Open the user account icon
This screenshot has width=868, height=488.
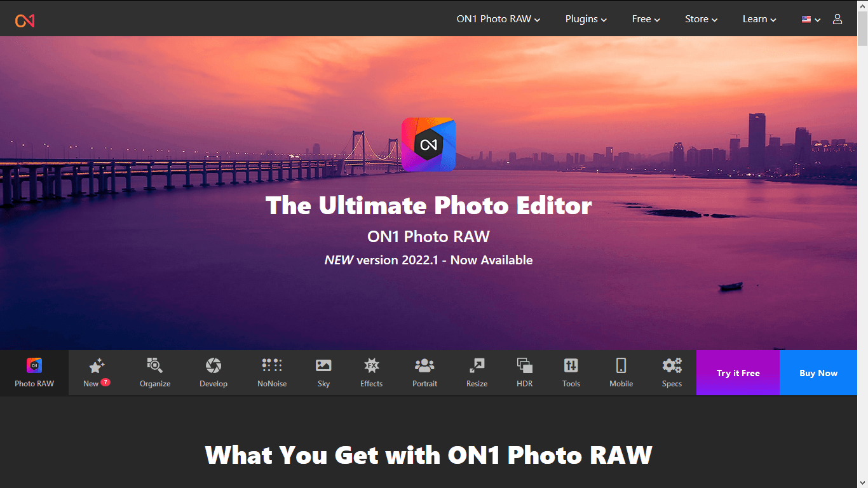pyautogui.click(x=837, y=19)
